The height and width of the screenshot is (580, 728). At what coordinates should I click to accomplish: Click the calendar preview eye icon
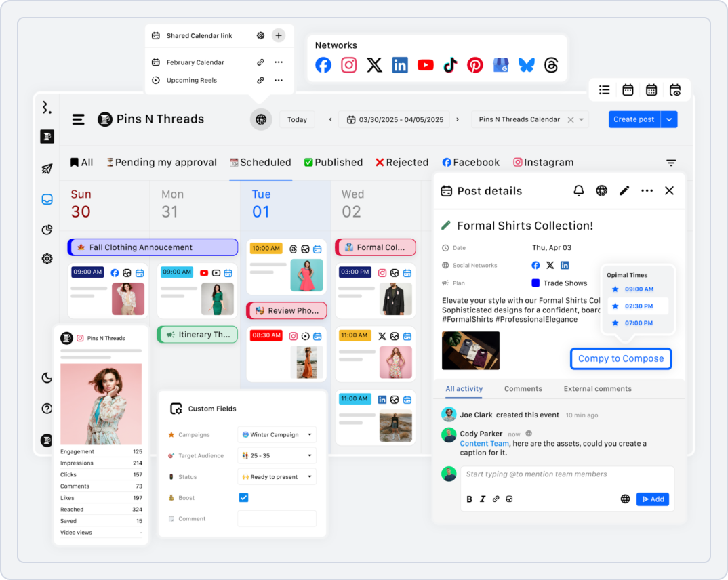click(x=675, y=89)
